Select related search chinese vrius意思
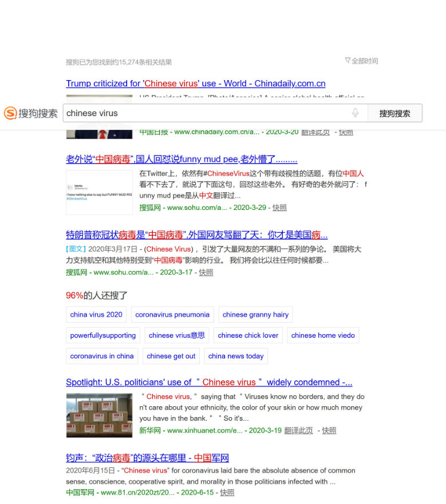446x504 pixels. coord(177,335)
